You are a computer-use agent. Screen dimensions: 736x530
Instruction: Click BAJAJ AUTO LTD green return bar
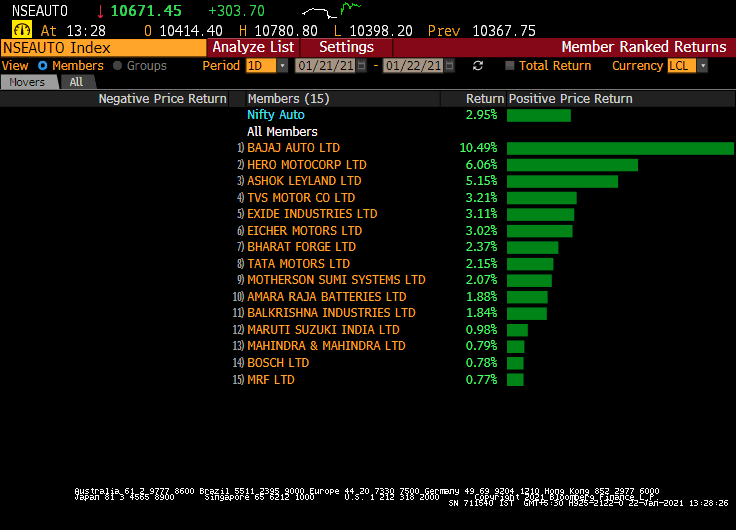coord(620,148)
